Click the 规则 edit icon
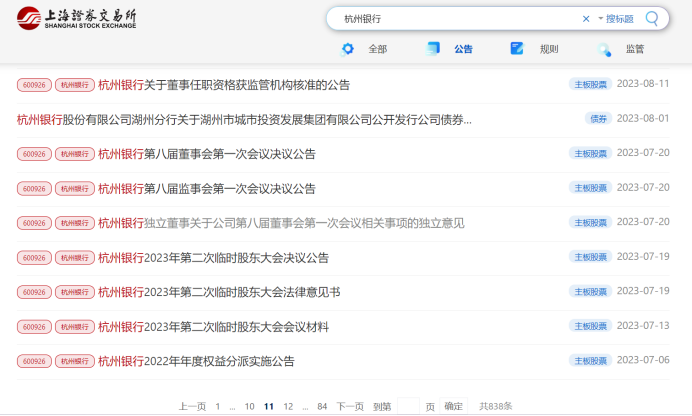This screenshot has width=692, height=416. (x=517, y=48)
